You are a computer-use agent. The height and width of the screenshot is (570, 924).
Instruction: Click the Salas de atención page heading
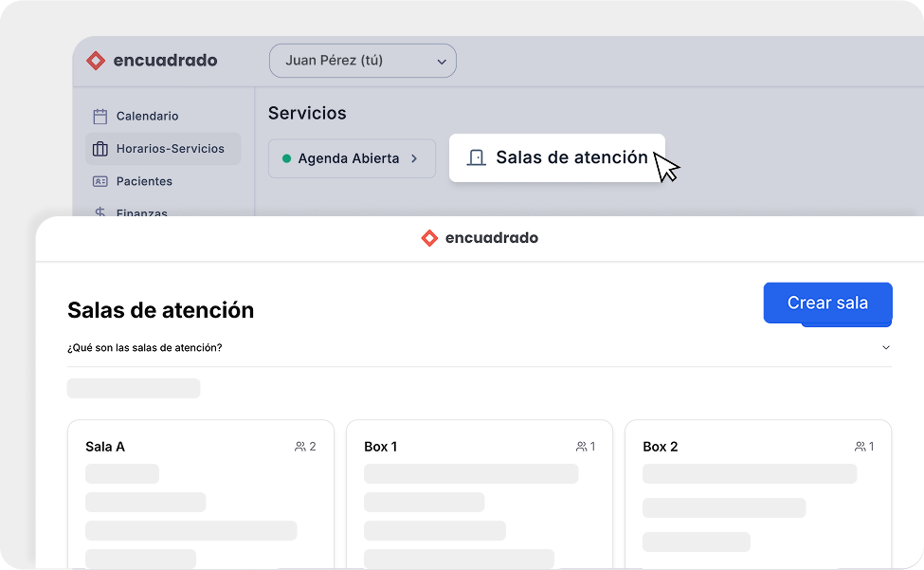point(160,310)
